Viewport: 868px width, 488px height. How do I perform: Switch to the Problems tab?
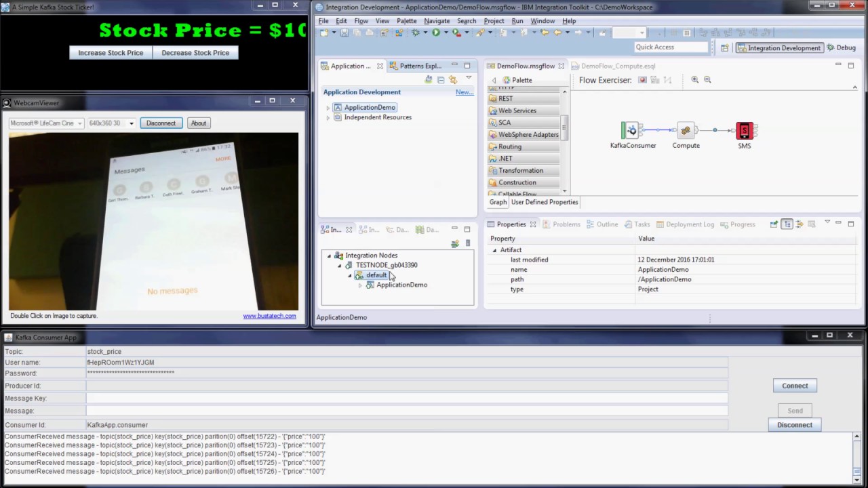(560, 224)
